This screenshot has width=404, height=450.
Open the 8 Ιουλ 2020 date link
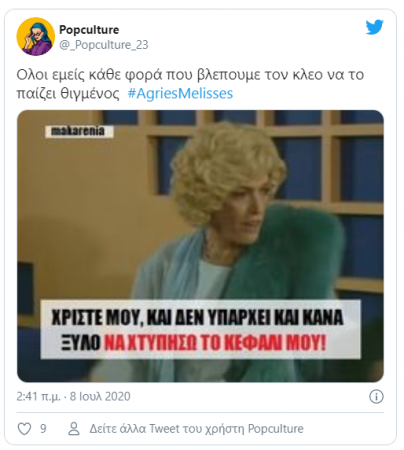pos(100,397)
